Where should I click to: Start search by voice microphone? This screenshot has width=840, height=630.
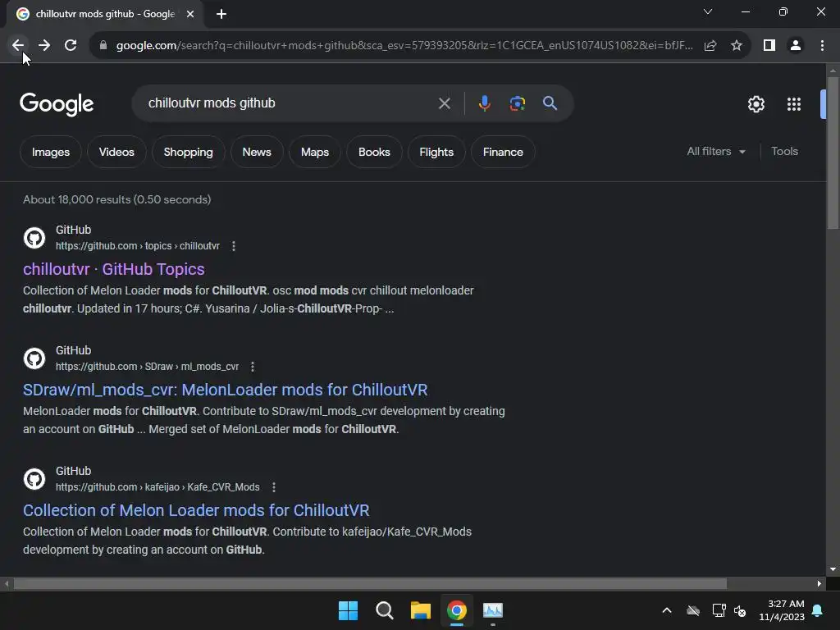click(x=484, y=103)
